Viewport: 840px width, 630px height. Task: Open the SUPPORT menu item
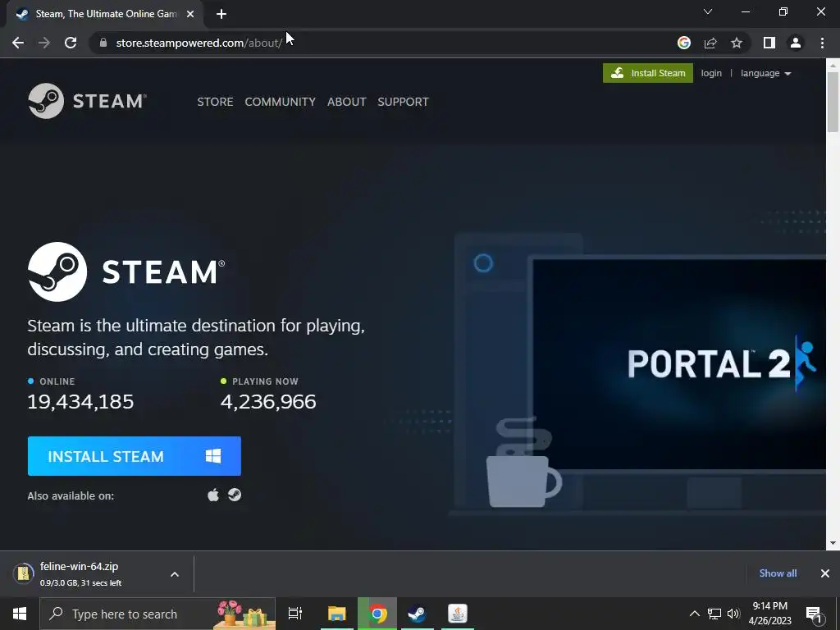[x=403, y=102]
